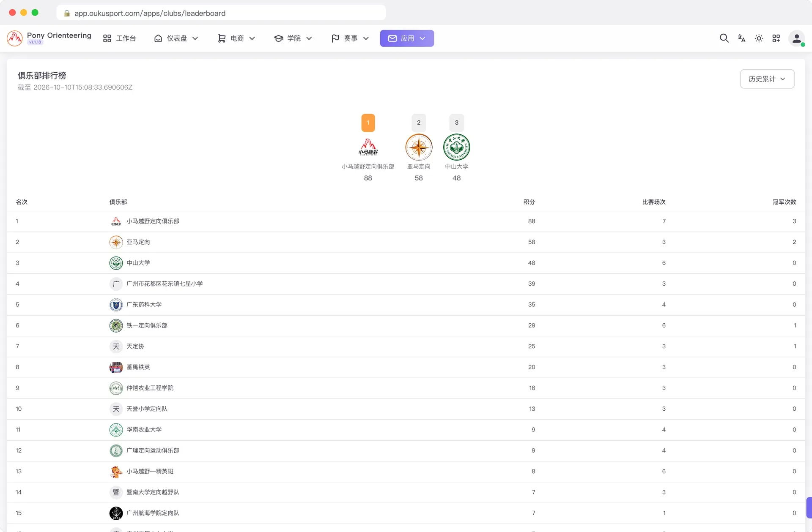Toggle the light/dark theme sun icon
Screen dimensions: 812x532
pyautogui.click(x=759, y=38)
